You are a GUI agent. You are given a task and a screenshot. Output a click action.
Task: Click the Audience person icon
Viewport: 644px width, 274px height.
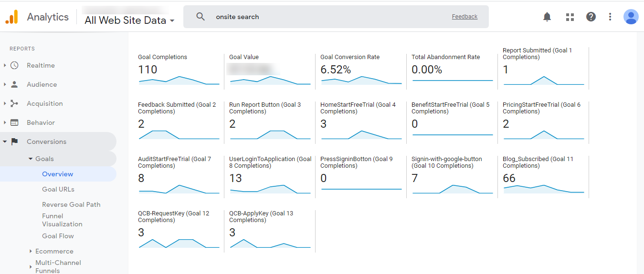pyautogui.click(x=14, y=84)
